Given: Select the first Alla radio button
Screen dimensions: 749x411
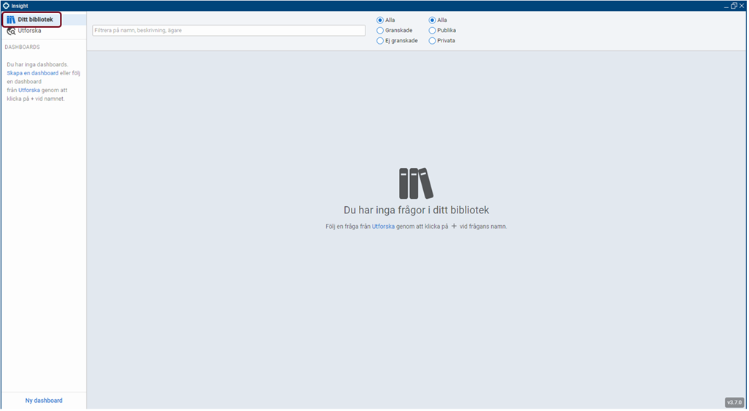Looking at the screenshot, I should coord(380,20).
